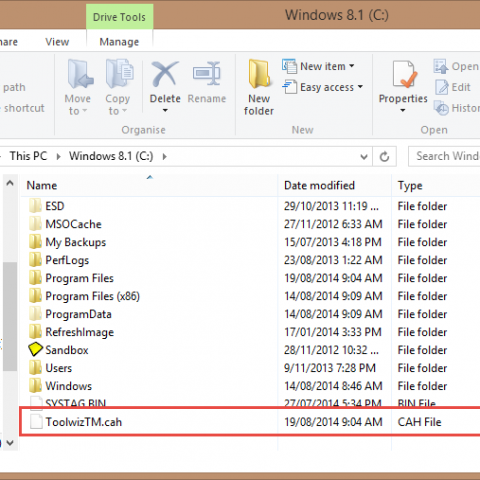Click Windows 8.1 (C:) breadcrumb segment
The width and height of the screenshot is (480, 480).
coord(111,156)
